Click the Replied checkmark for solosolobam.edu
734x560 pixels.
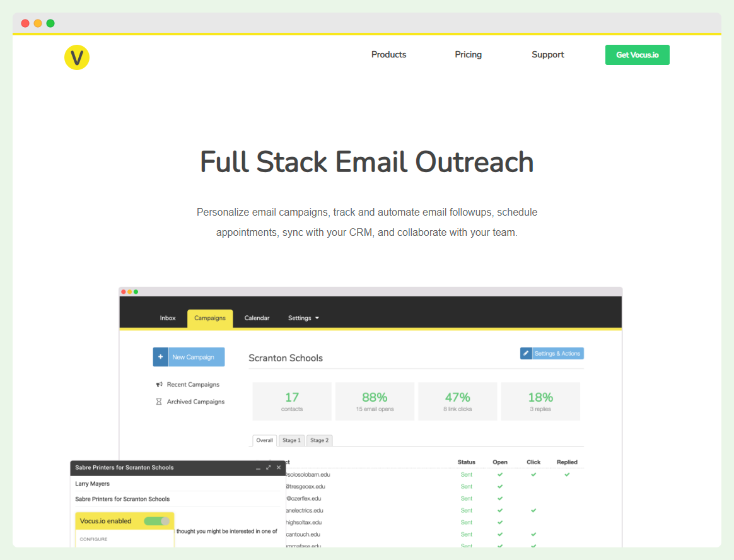[566, 474]
